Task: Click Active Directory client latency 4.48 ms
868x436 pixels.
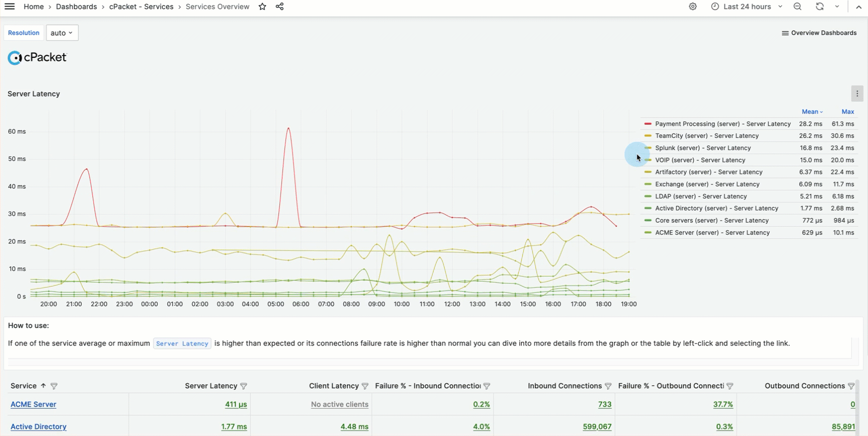Action: (354, 427)
